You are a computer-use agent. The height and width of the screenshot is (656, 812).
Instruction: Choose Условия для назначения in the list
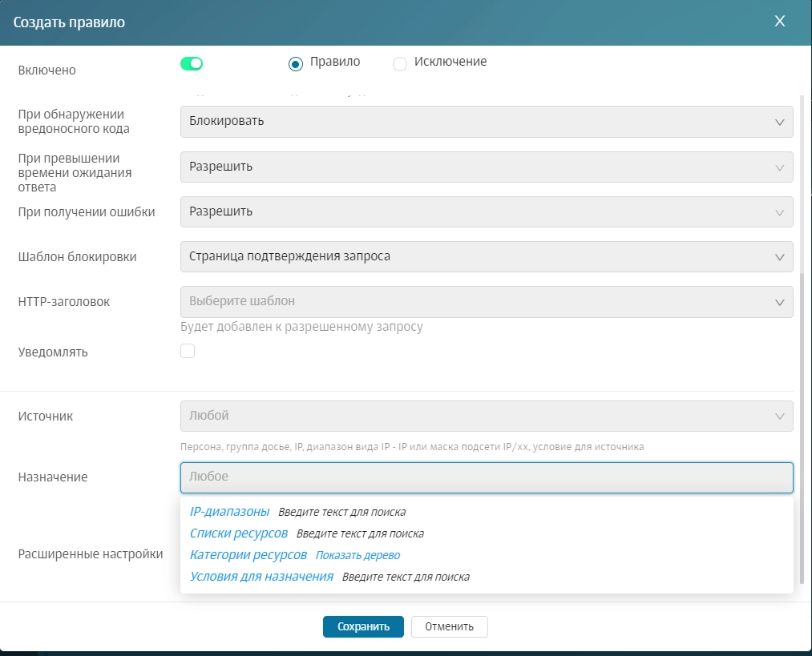(x=261, y=577)
